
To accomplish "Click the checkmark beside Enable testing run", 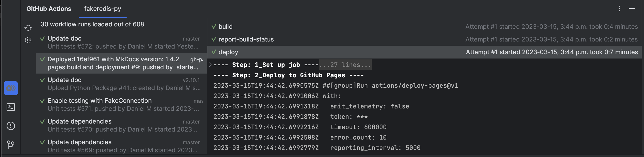I will pyautogui.click(x=42, y=101).
